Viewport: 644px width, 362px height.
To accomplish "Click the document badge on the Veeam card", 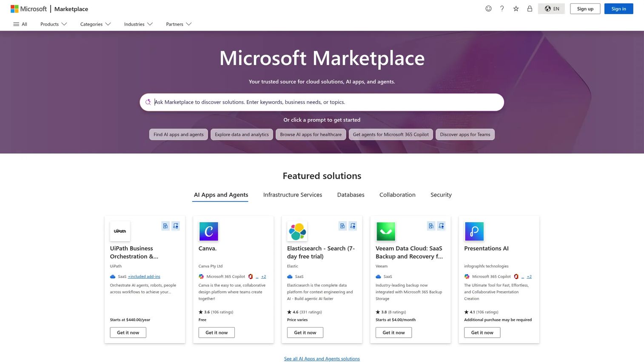I will click(x=431, y=226).
